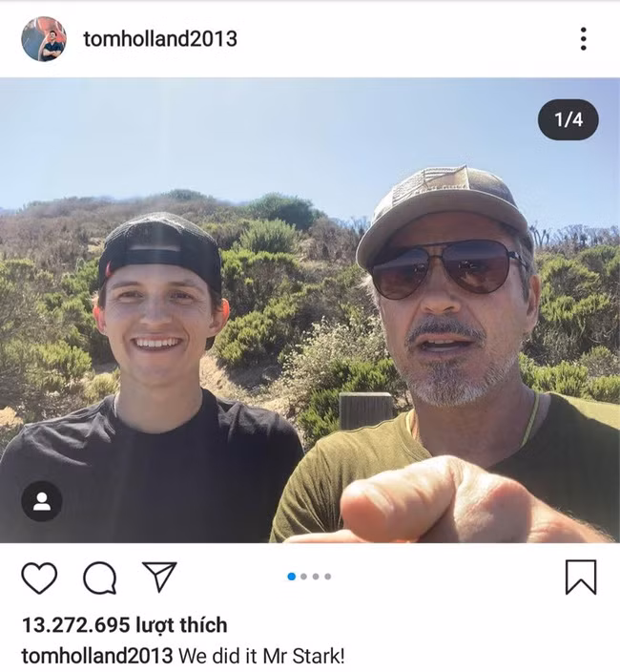Like the post with the heart icon
Image resolution: width=620 pixels, height=672 pixels.
click(x=39, y=577)
